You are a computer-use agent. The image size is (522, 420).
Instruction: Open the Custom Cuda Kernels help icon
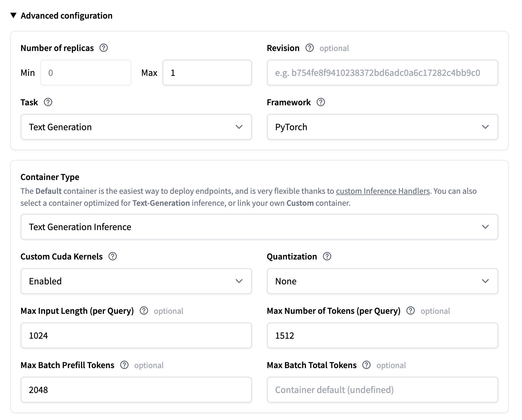point(112,256)
